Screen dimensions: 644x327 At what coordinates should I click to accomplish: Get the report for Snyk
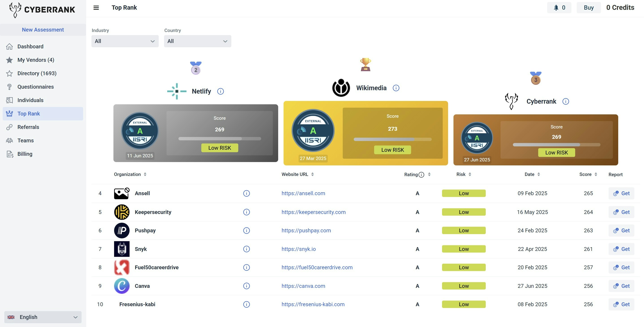click(x=621, y=249)
